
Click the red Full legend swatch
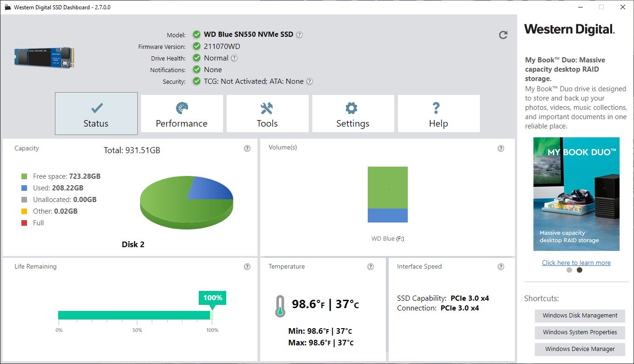[24, 223]
